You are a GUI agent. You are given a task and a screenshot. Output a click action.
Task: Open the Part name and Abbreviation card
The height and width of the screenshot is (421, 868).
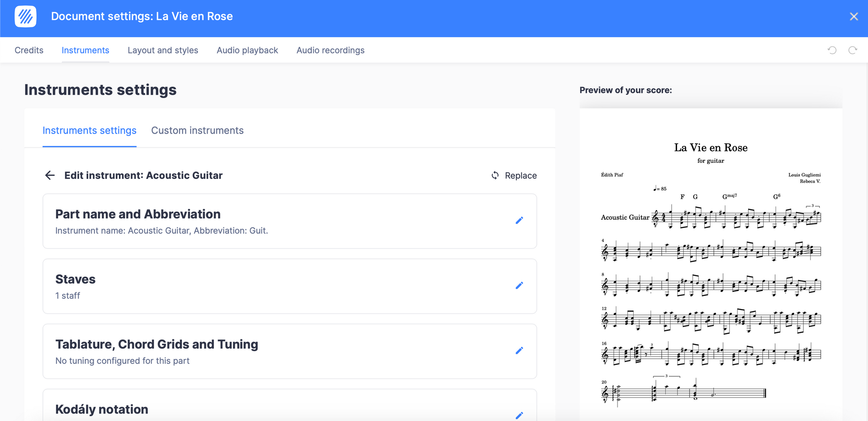click(x=290, y=221)
